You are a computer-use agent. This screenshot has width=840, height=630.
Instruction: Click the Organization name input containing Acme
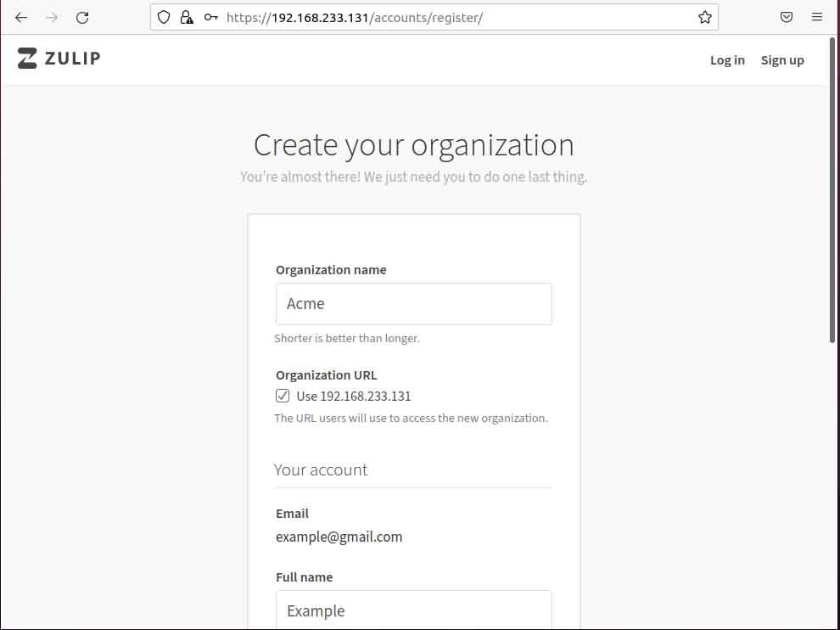(x=413, y=303)
